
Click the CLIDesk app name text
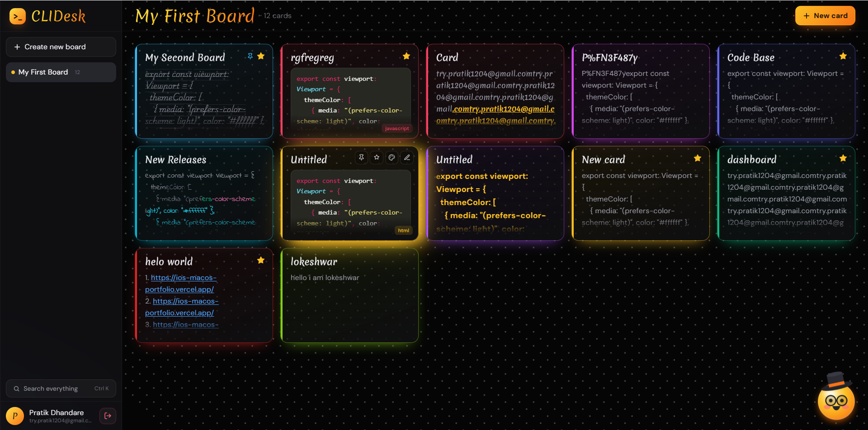[58, 16]
